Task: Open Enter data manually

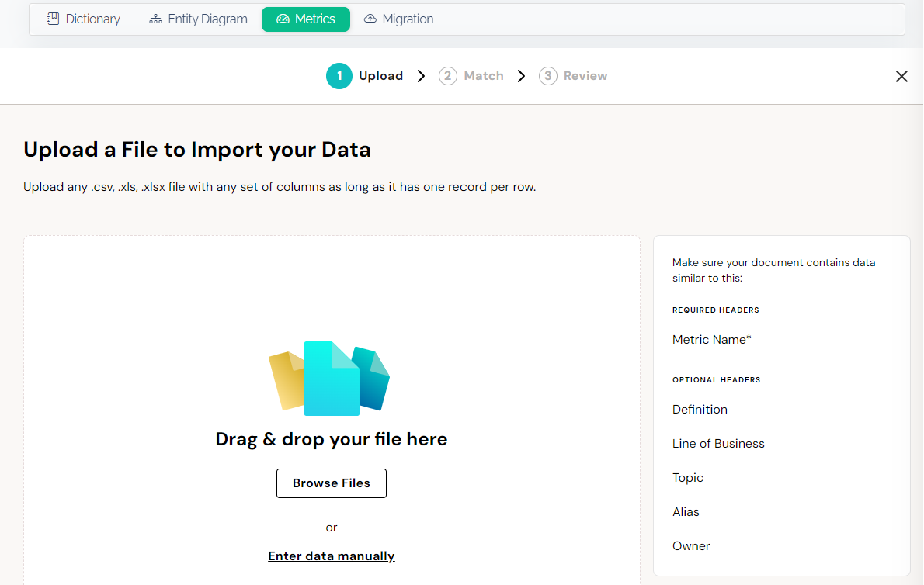Action: (x=332, y=556)
